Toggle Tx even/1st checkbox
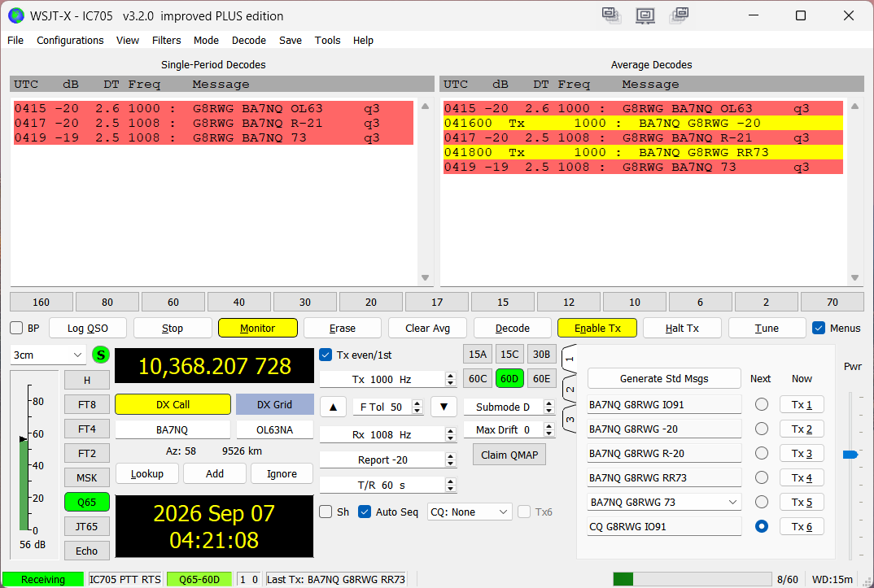 pos(326,355)
